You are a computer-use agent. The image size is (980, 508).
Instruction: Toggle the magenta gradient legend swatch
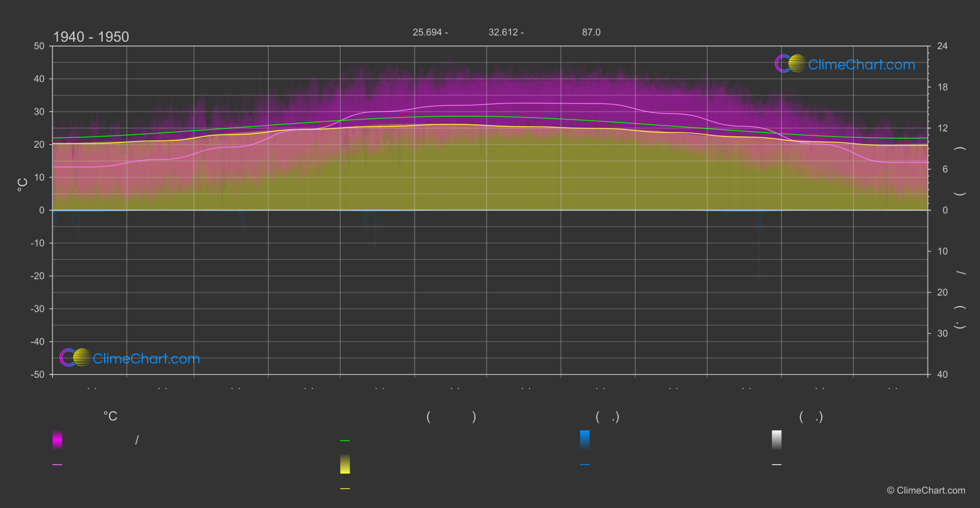(x=57, y=440)
